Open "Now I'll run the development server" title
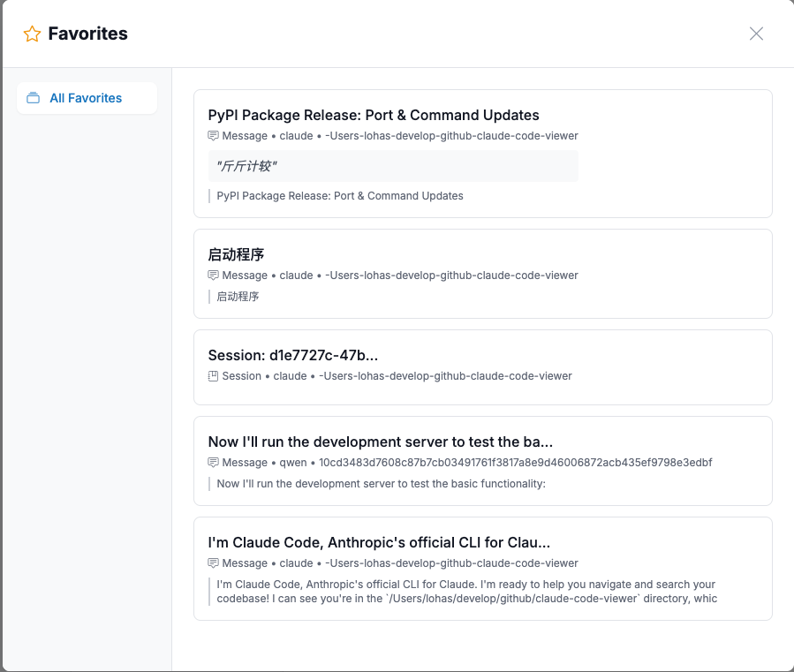This screenshot has height=672, width=794. point(381,442)
